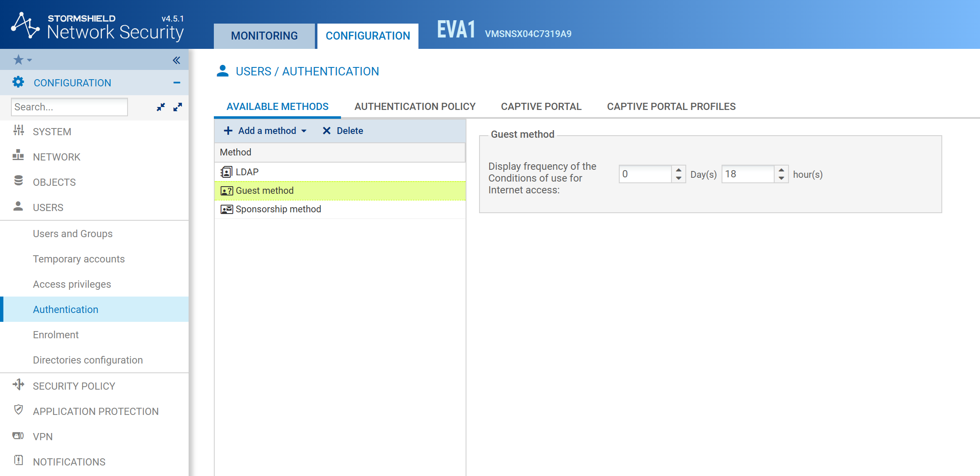Click the collapse all menus icon
980x476 pixels.
pyautogui.click(x=161, y=107)
